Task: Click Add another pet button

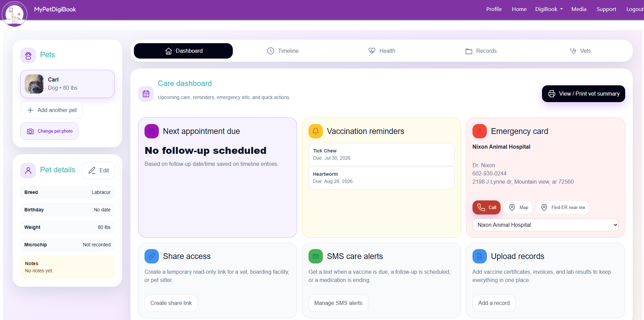Action: 51,110
